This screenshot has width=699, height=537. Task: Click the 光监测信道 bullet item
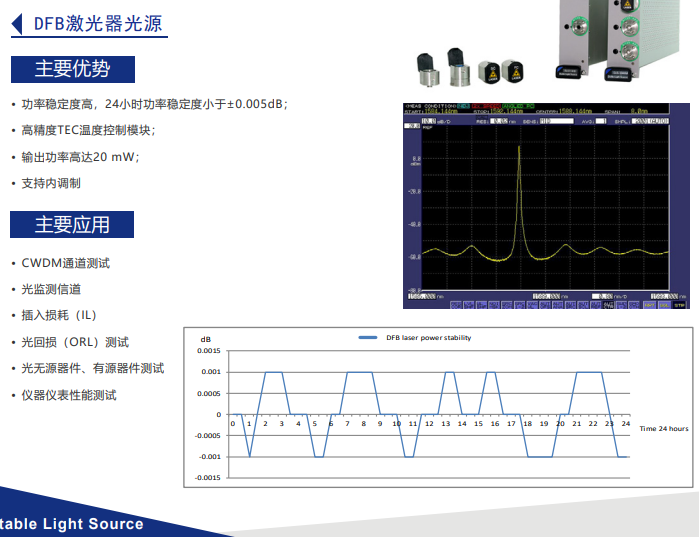click(x=52, y=289)
